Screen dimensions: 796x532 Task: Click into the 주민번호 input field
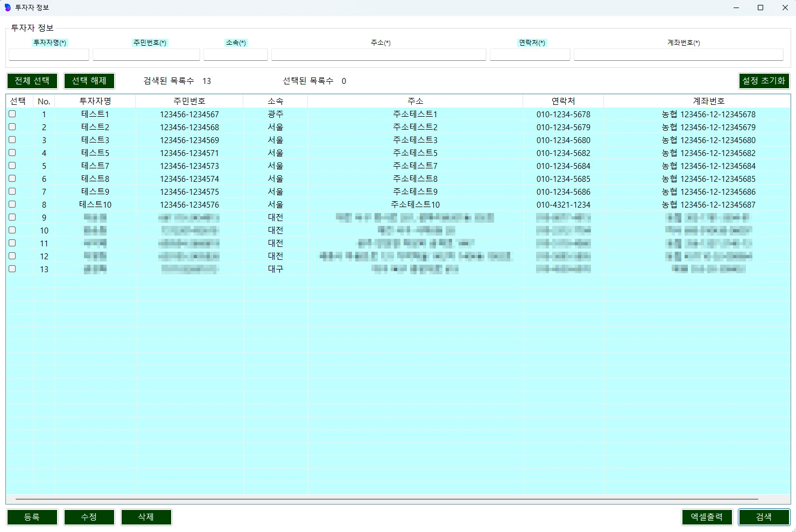coord(146,54)
